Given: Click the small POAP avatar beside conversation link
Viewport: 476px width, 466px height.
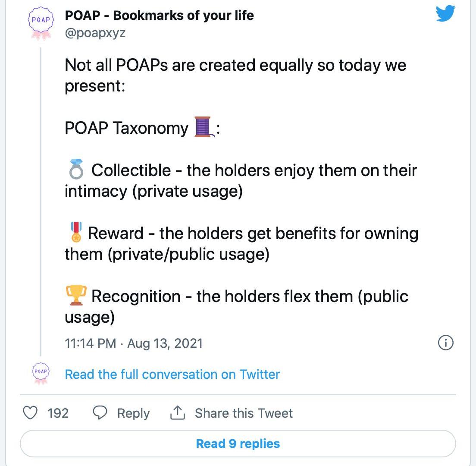Looking at the screenshot, I should [41, 373].
